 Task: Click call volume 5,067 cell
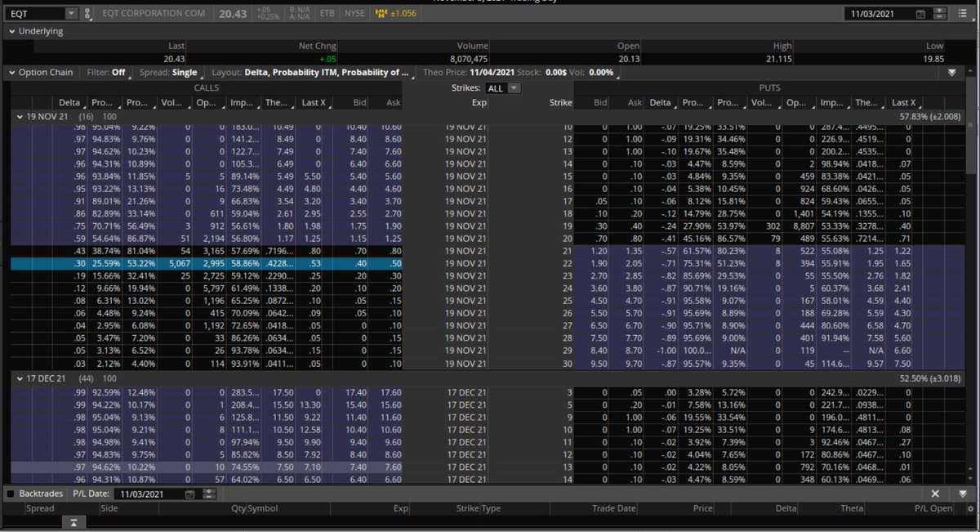click(177, 265)
